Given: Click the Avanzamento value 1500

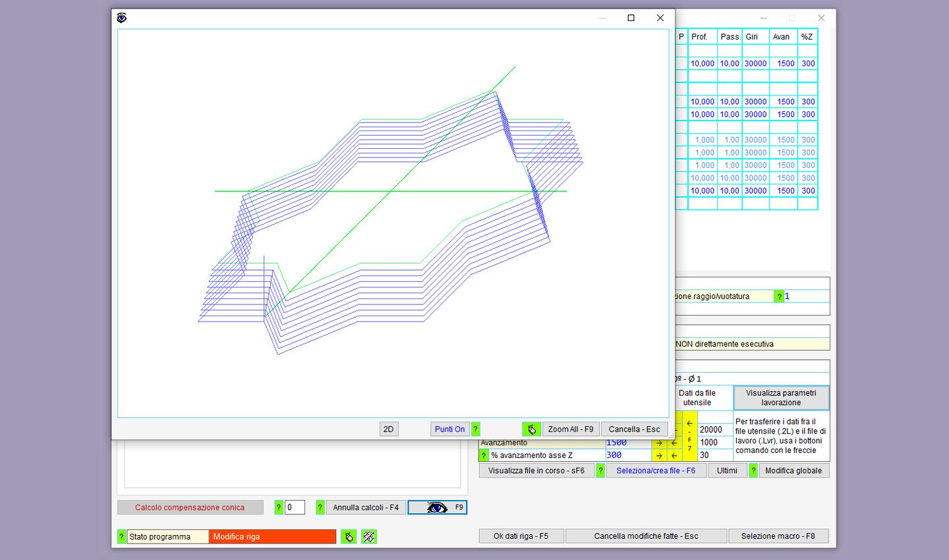Looking at the screenshot, I should coord(628,443).
